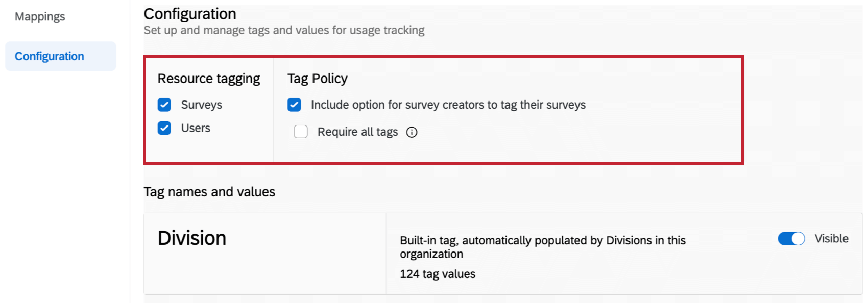Viewport: 868px width, 303px height.
Task: Click the Configuration page title
Action: coord(190,14)
